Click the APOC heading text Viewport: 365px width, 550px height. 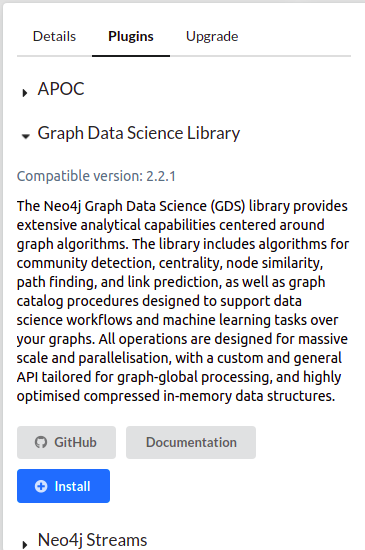point(61,89)
